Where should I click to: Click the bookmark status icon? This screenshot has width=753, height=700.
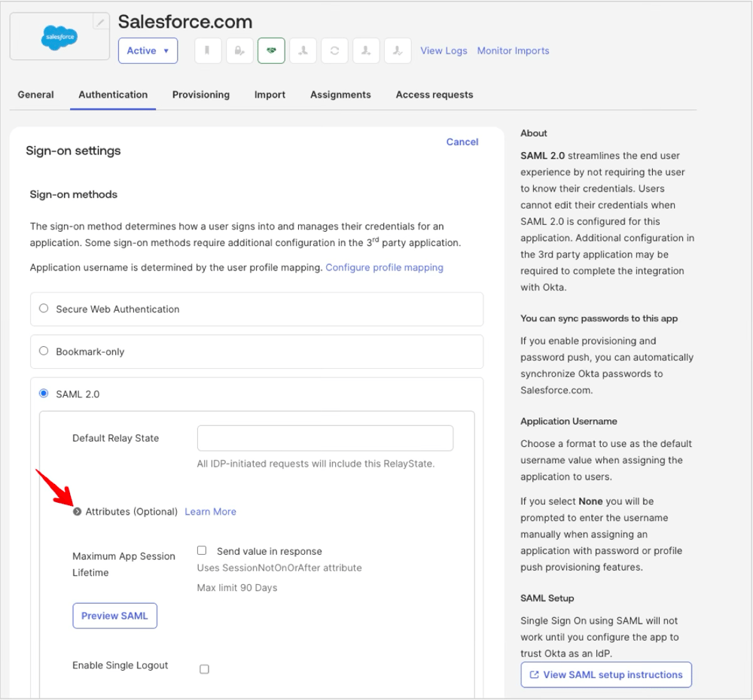click(x=208, y=50)
